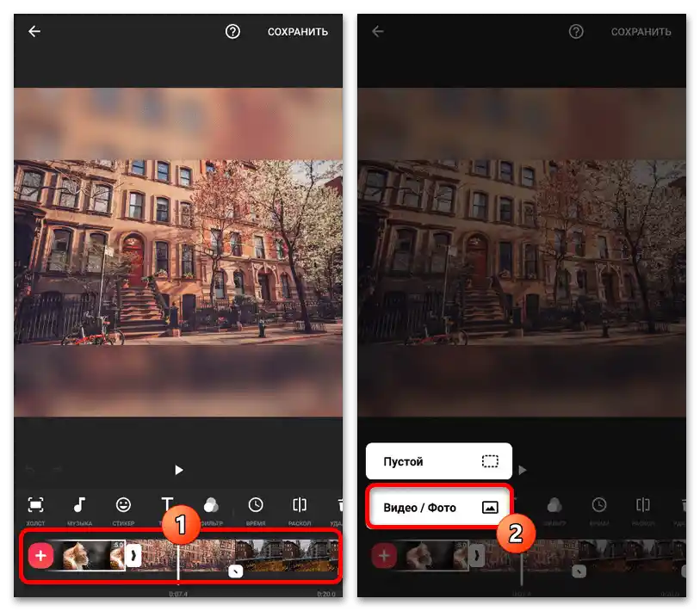Tap the bright back arrow on the editor screen
The width and height of the screenshot is (700, 611).
tap(34, 31)
